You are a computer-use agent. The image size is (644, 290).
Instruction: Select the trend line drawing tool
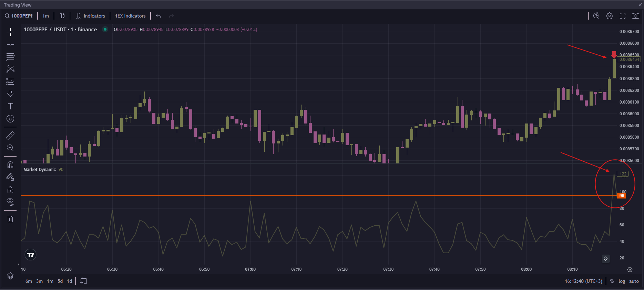coord(10,45)
